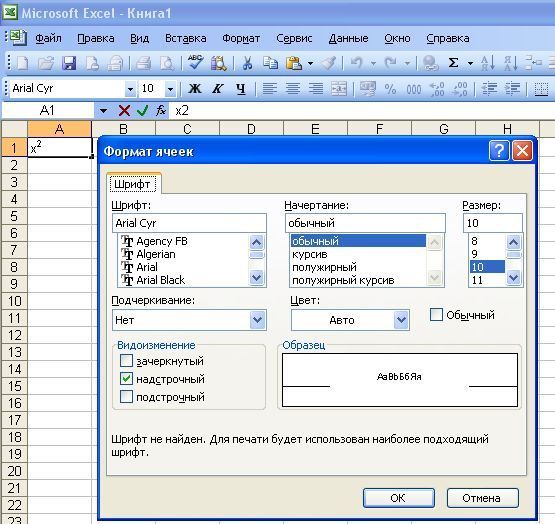Screen dimensions: 555x524
Task: Open Print Preview icon
Action: (167, 63)
